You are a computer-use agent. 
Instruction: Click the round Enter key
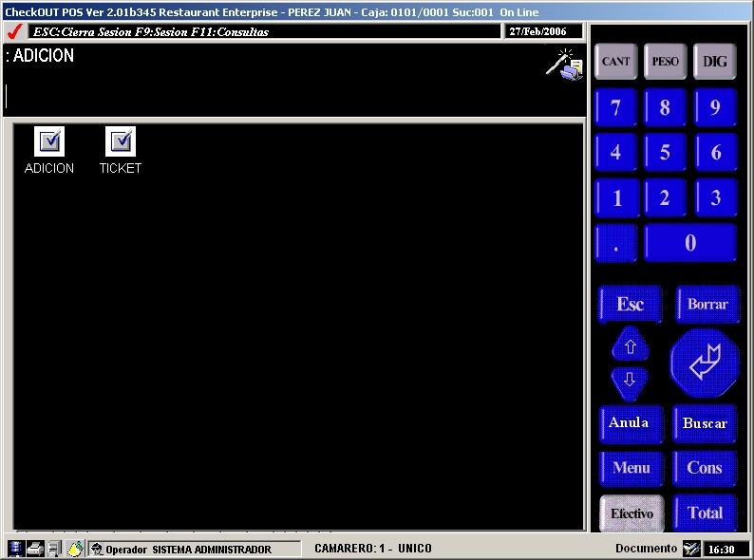705,364
